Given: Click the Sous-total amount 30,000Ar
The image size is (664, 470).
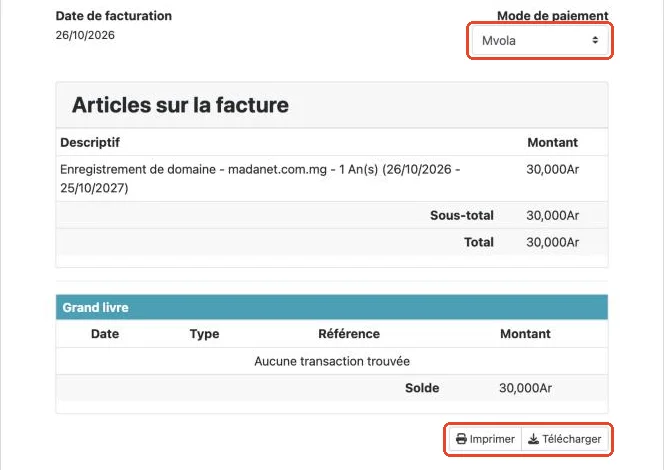Looking at the screenshot, I should pyautogui.click(x=553, y=215).
